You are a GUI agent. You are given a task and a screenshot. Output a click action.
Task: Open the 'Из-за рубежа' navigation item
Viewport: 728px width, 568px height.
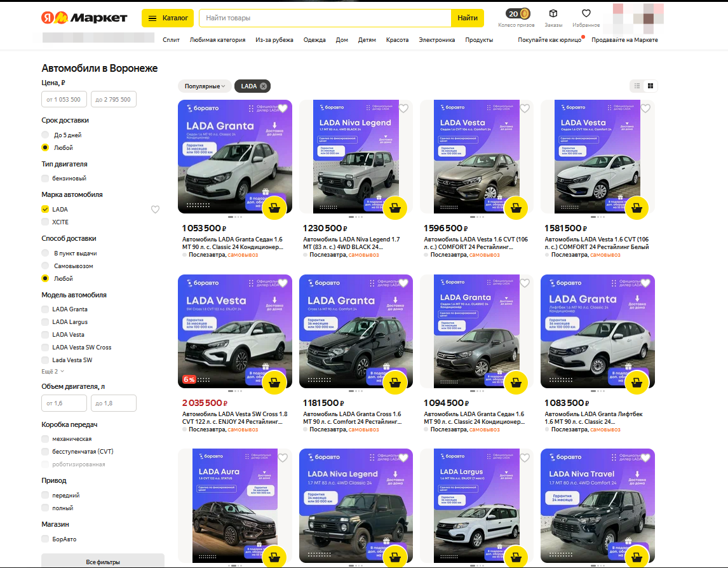pyautogui.click(x=274, y=40)
